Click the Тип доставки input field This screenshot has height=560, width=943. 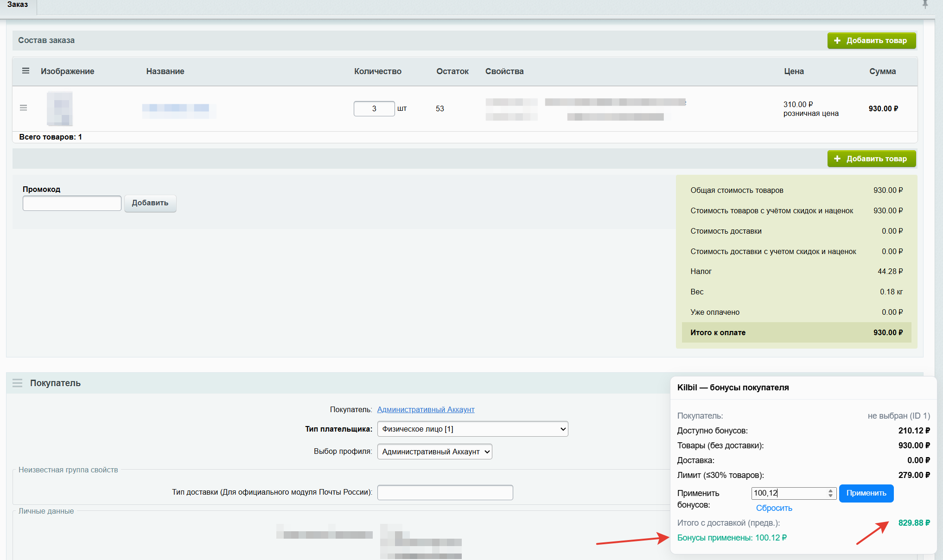pyautogui.click(x=445, y=492)
